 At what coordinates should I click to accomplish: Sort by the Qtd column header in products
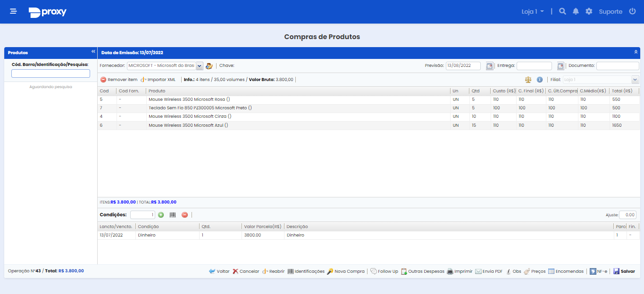(x=479, y=91)
